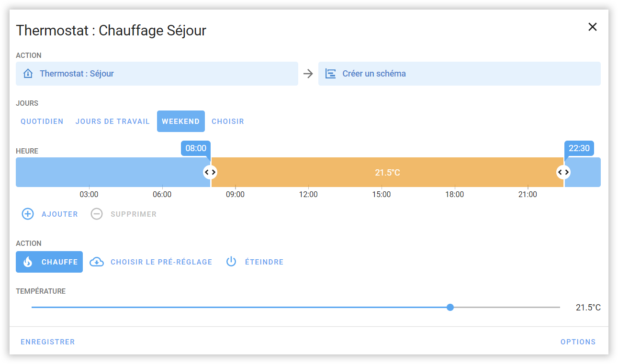The image size is (618, 364).
Task: Open the Créer un schéma selector
Action: click(x=460, y=74)
